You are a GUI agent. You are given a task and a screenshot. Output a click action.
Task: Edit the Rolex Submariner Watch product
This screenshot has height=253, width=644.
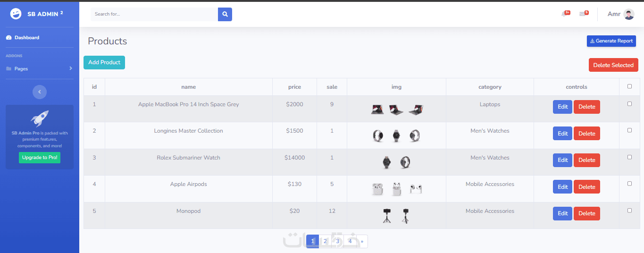coord(562,160)
